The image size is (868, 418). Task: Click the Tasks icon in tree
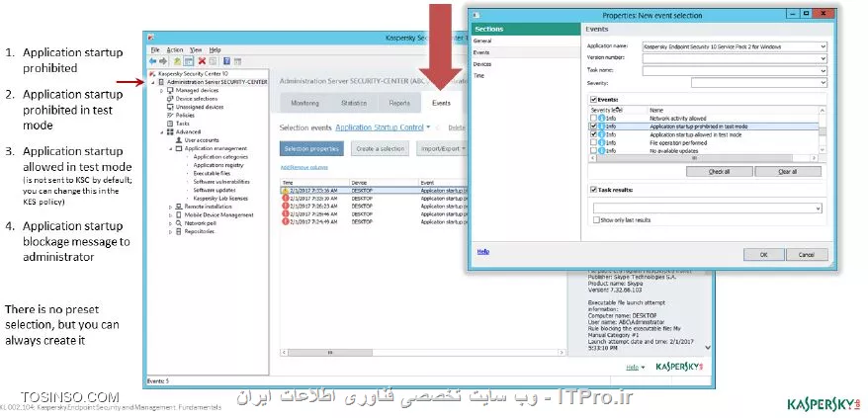point(170,124)
